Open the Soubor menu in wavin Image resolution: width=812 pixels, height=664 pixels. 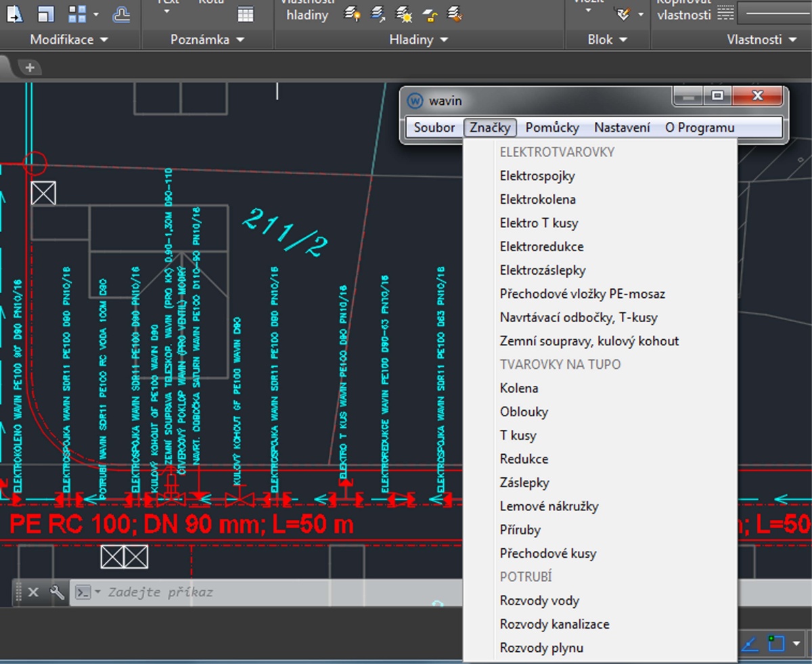pyautogui.click(x=434, y=127)
